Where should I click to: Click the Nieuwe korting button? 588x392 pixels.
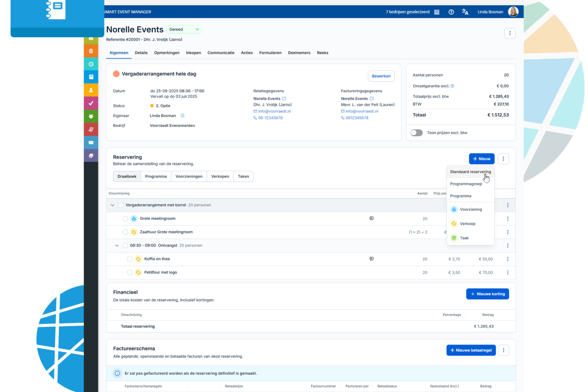(487, 294)
